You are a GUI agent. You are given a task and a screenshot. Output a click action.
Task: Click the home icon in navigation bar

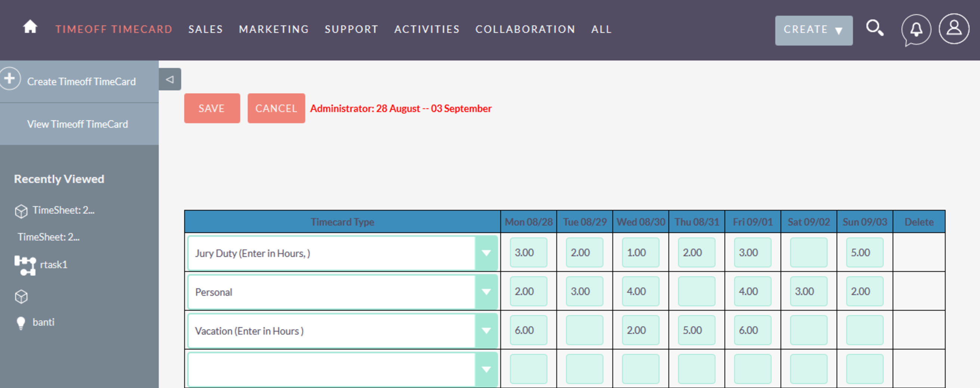pyautogui.click(x=30, y=27)
